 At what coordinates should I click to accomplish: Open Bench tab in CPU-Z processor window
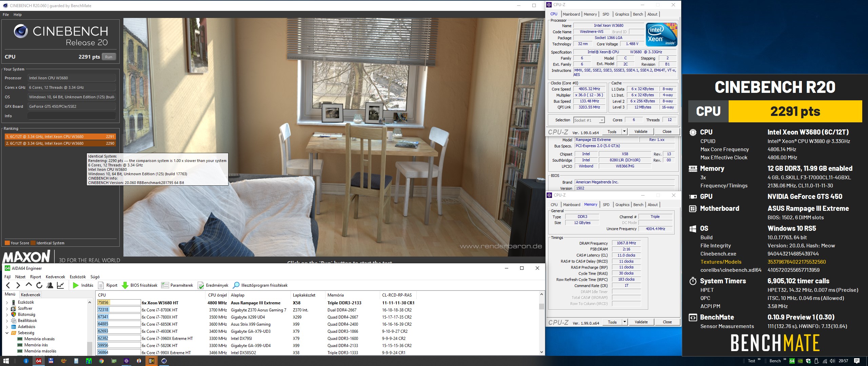pos(638,14)
